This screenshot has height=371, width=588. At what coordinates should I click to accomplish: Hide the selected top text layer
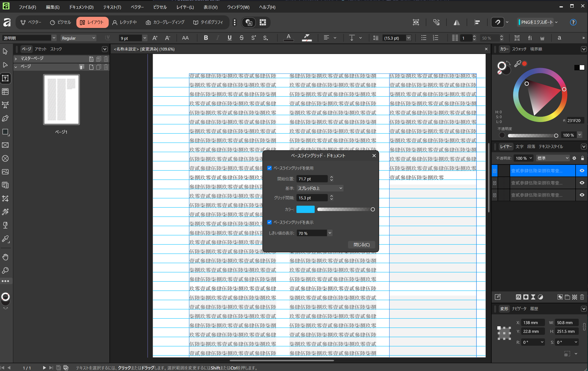(582, 171)
